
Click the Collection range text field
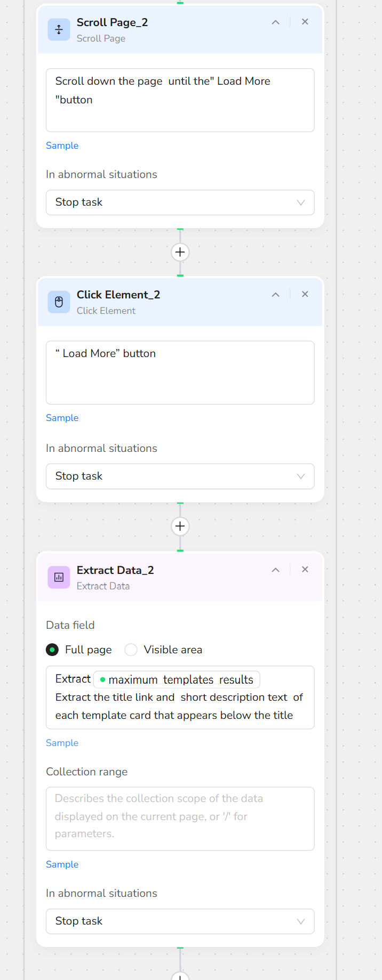pos(180,819)
